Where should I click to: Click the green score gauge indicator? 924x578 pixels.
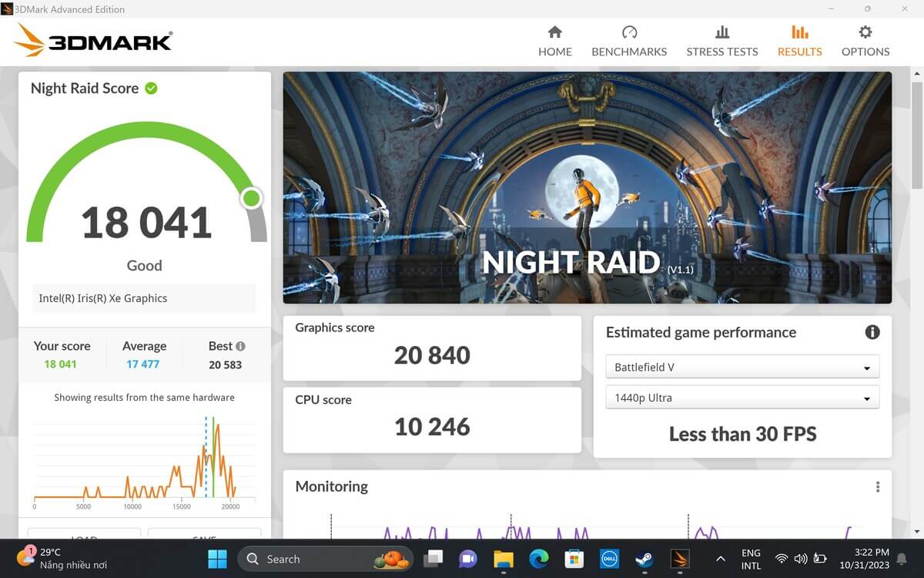click(x=251, y=198)
